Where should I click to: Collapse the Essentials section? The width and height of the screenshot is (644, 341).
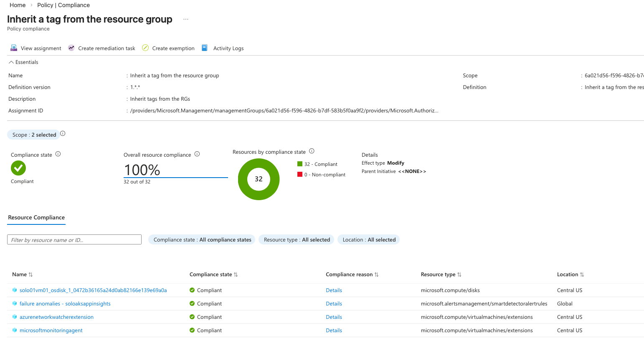pos(11,62)
